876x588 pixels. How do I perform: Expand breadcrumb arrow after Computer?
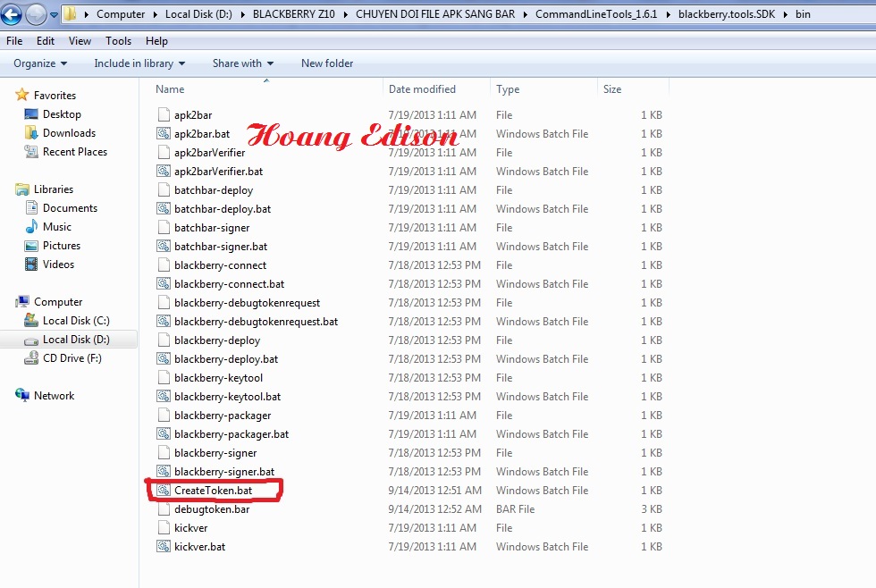click(156, 14)
